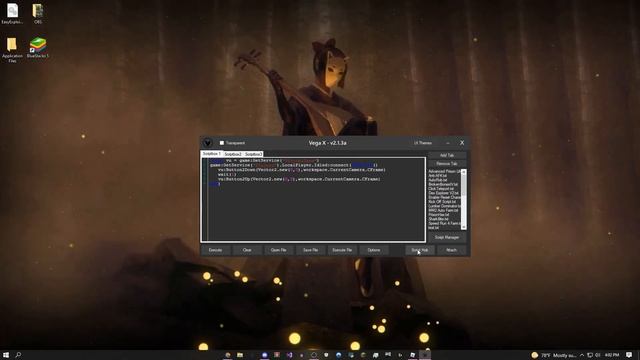640x360 pixels.
Task: Select Anti AFK.txt in script list
Action: pos(437,176)
